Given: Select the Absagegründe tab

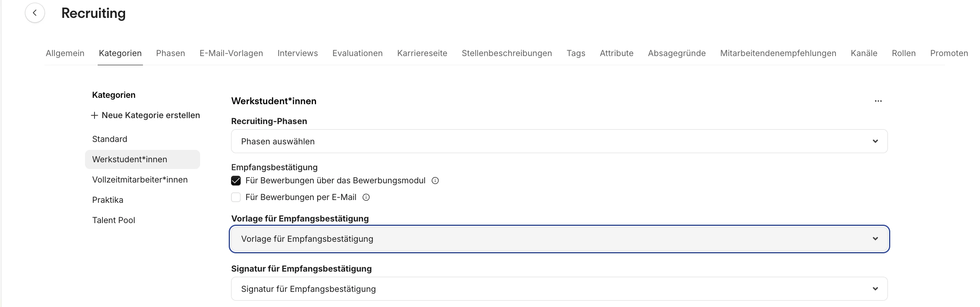Looking at the screenshot, I should (677, 53).
